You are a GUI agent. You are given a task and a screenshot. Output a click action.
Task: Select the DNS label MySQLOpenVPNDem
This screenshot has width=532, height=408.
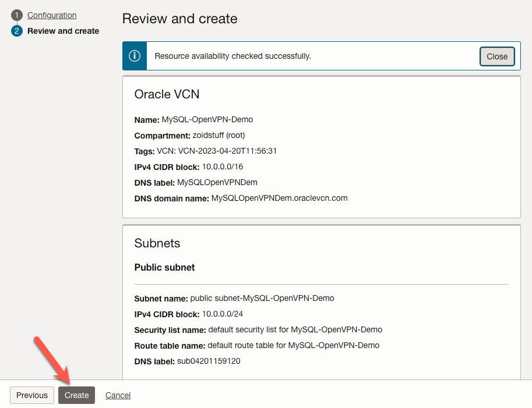(217, 182)
